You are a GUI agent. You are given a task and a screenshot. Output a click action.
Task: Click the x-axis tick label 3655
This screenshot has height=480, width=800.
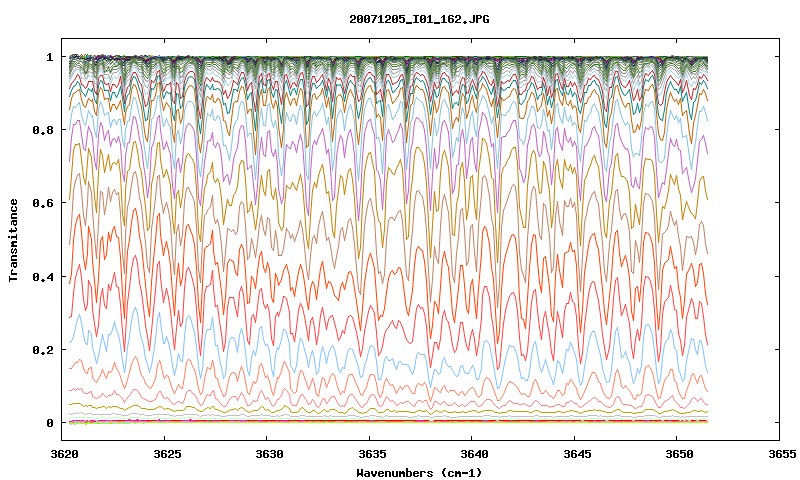[782, 454]
